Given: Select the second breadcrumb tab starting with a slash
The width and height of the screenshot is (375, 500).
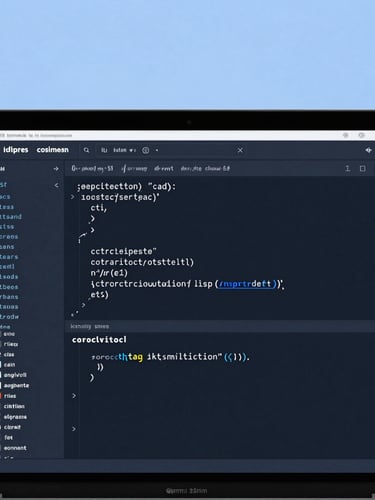Looking at the screenshot, I should pos(134,169).
